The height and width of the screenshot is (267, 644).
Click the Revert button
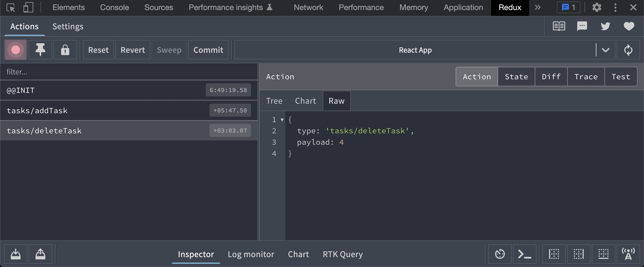click(x=132, y=50)
